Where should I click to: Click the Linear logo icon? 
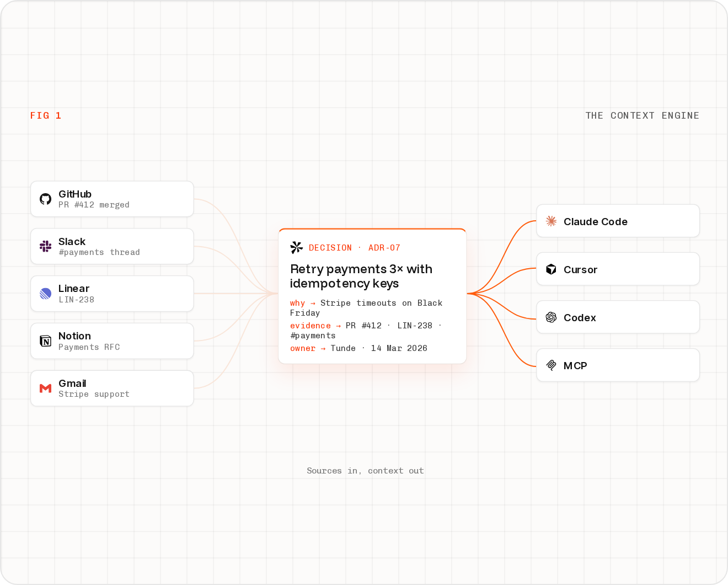(x=46, y=294)
